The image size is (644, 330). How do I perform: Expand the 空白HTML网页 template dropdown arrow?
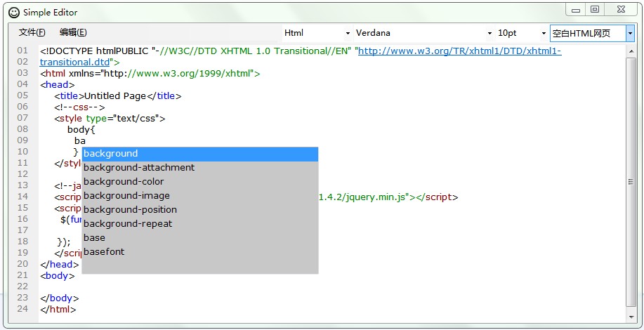630,33
